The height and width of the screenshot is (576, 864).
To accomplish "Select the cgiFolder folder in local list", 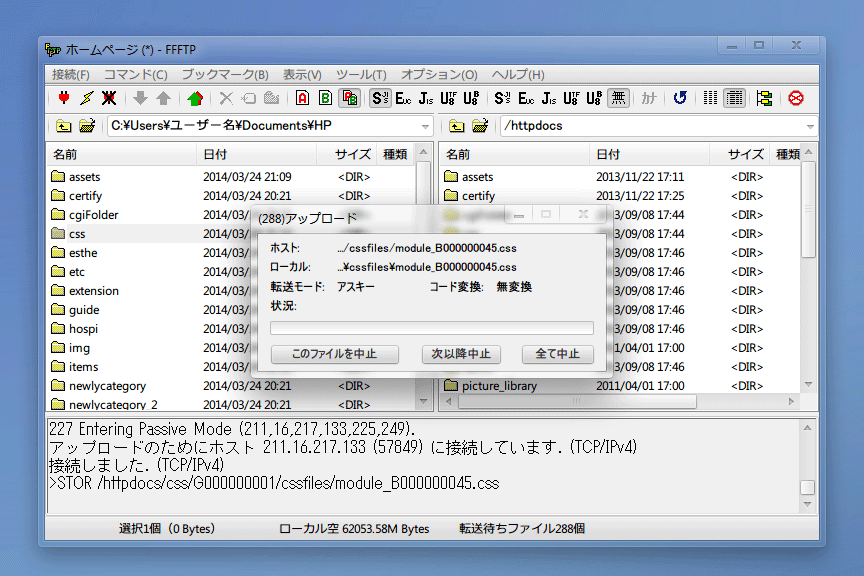I will [93, 215].
